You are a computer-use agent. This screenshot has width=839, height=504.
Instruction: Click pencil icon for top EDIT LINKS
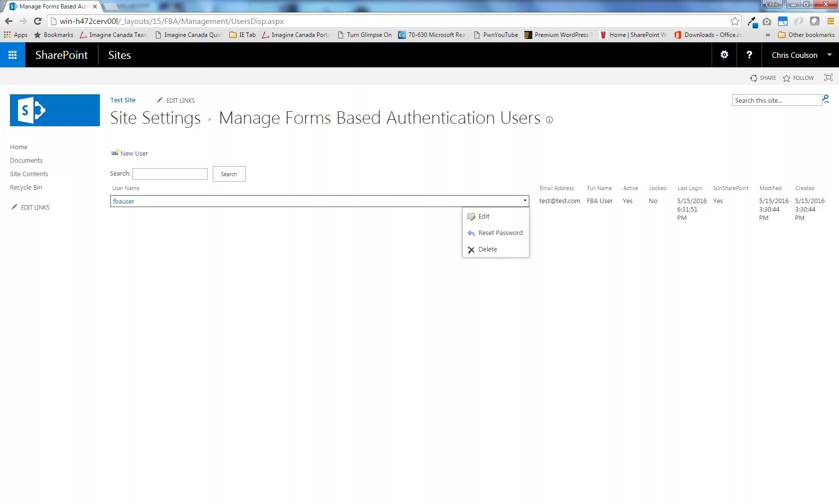160,100
